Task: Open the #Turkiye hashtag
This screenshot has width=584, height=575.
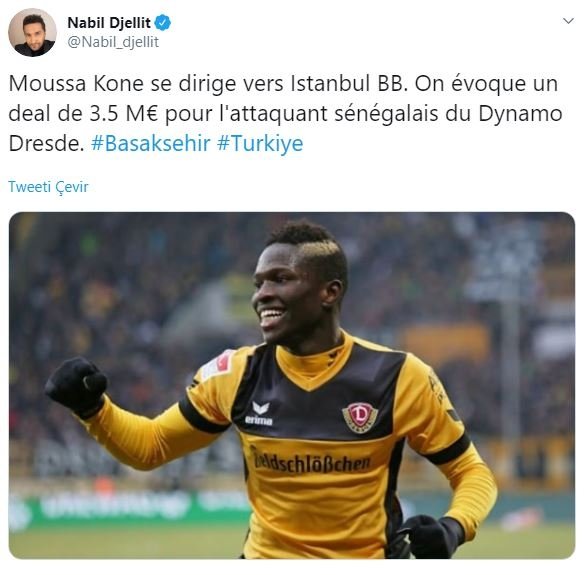Action: pos(260,143)
